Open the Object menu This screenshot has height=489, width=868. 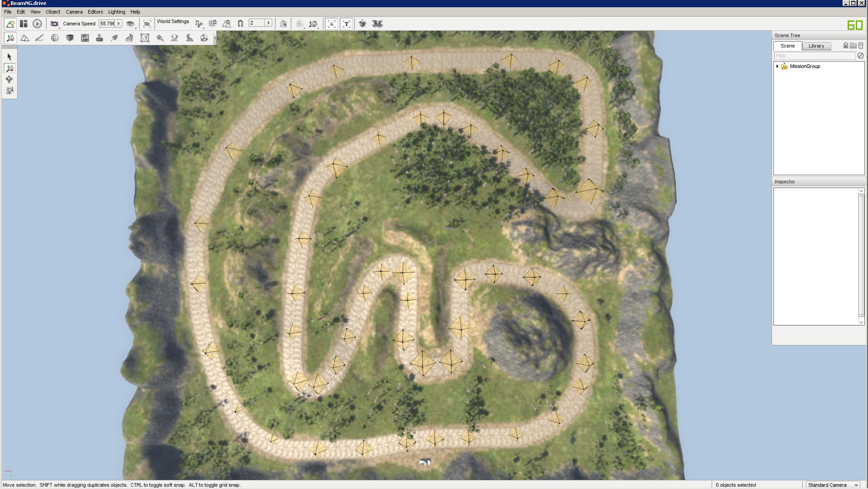click(x=53, y=12)
